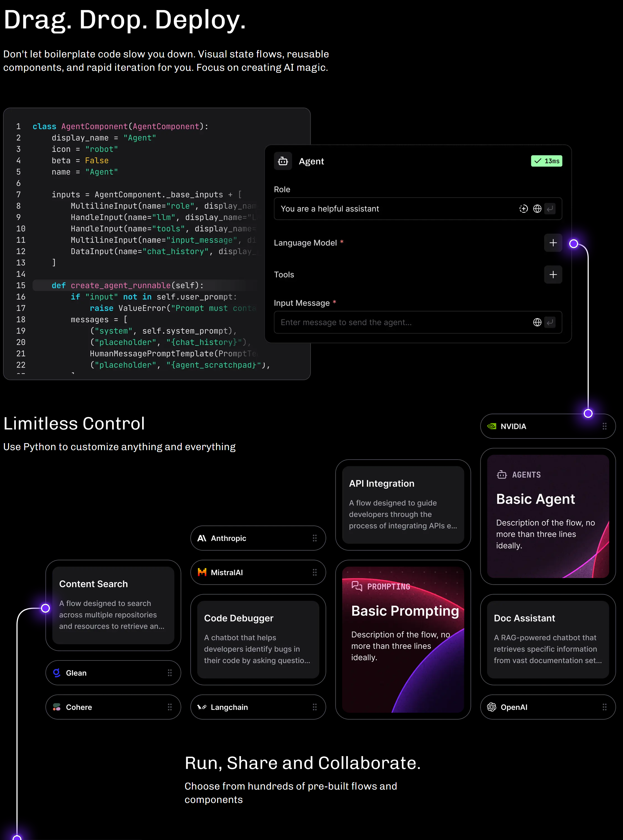Click the Glean logo icon
Image resolution: width=623 pixels, height=840 pixels.
[x=57, y=673]
